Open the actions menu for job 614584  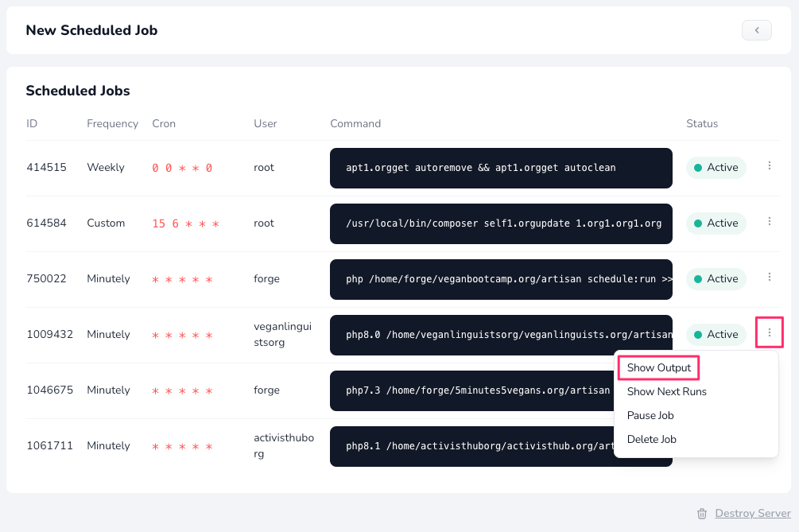[x=769, y=223]
